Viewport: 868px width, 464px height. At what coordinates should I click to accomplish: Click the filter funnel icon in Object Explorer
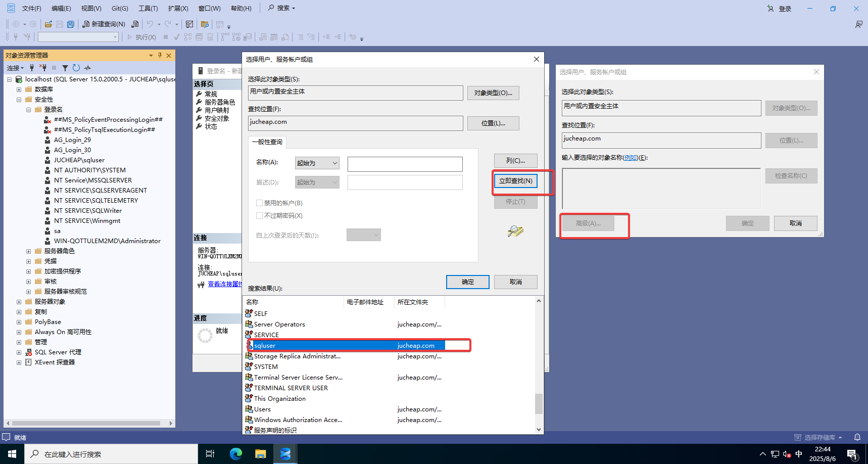tap(65, 68)
